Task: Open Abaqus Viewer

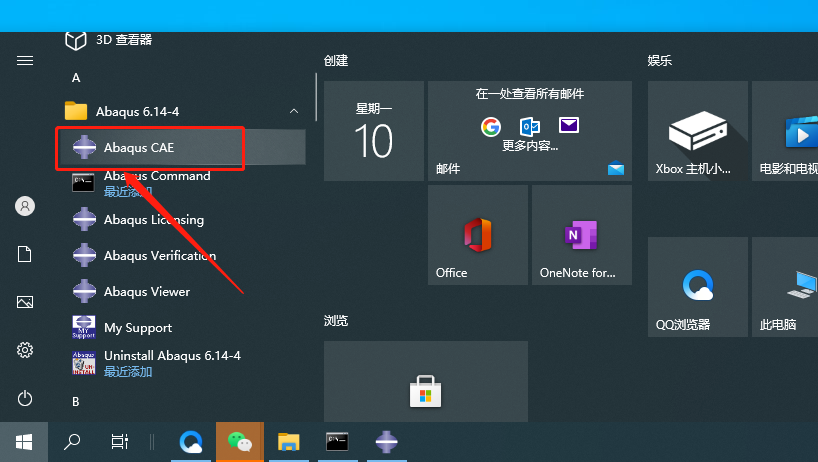Action: (x=181, y=291)
